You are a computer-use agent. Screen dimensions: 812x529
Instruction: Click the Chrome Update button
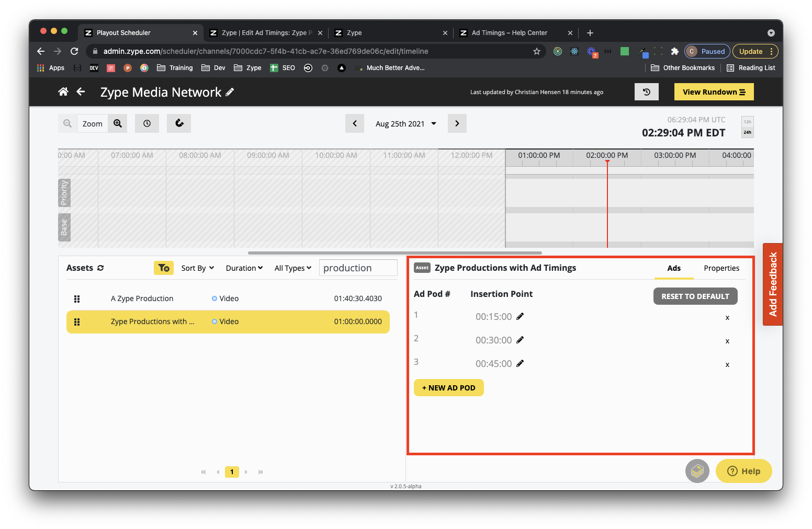755,51
